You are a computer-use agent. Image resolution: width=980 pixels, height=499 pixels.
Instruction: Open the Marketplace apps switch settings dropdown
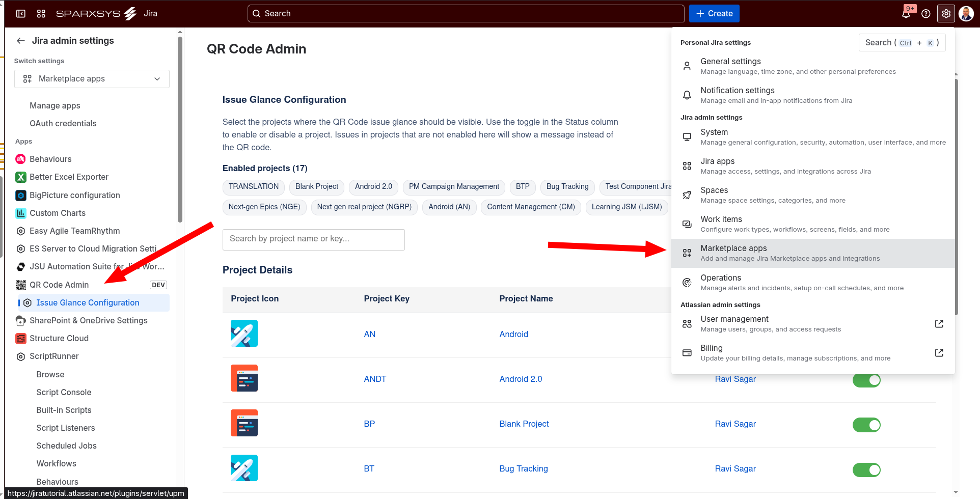(x=92, y=79)
